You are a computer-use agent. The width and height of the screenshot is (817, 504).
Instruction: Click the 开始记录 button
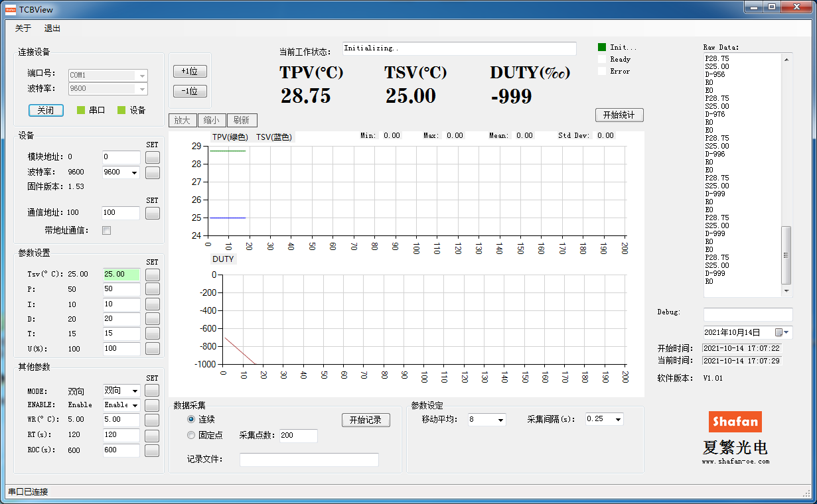click(x=366, y=420)
